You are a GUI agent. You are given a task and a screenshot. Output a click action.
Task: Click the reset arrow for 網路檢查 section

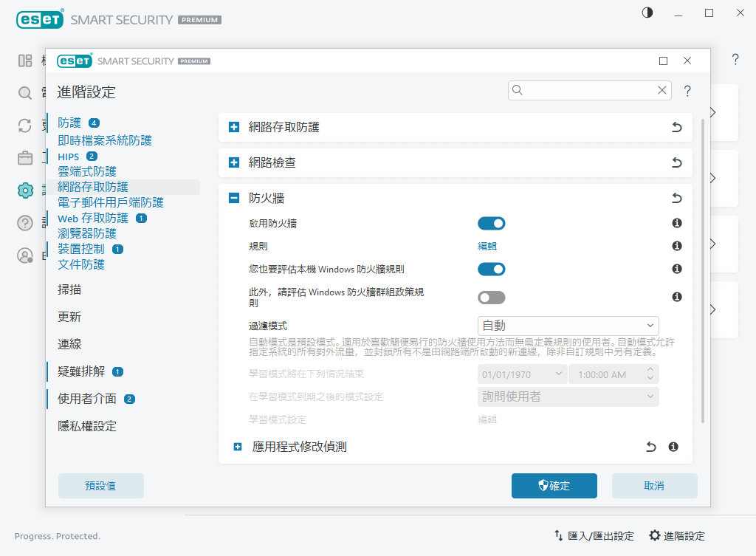click(x=676, y=162)
